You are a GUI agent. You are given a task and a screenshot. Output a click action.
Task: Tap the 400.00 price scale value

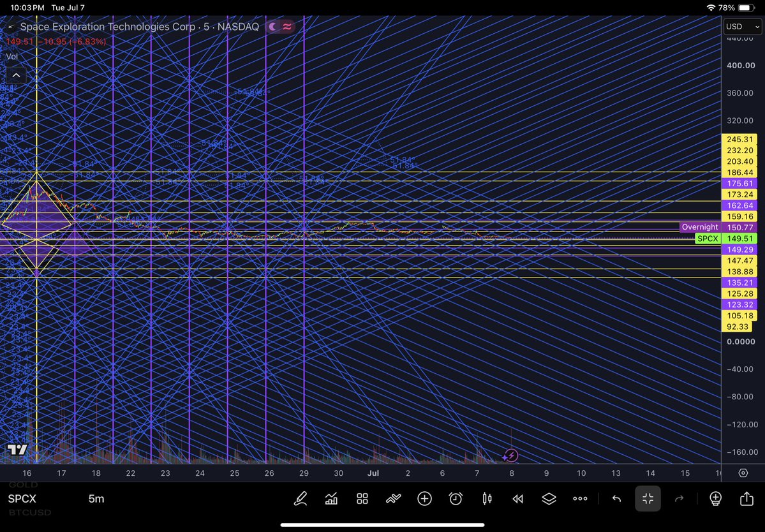click(740, 65)
